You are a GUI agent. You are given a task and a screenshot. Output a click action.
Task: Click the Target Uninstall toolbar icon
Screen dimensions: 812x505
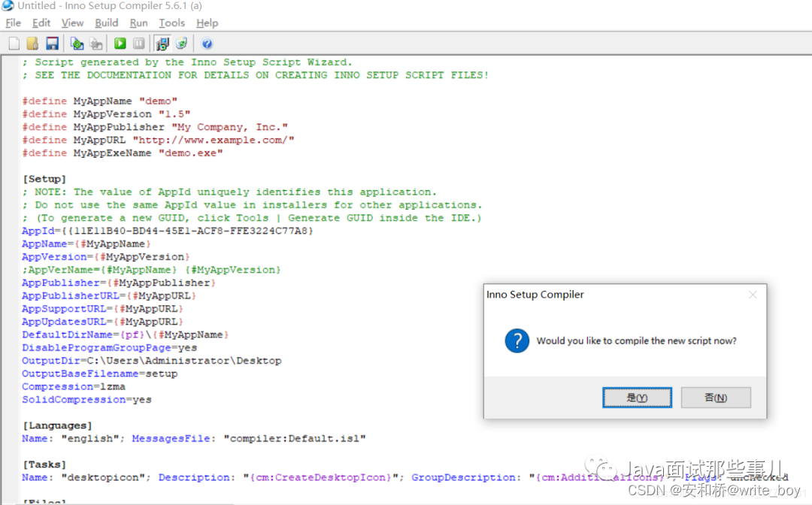[181, 44]
